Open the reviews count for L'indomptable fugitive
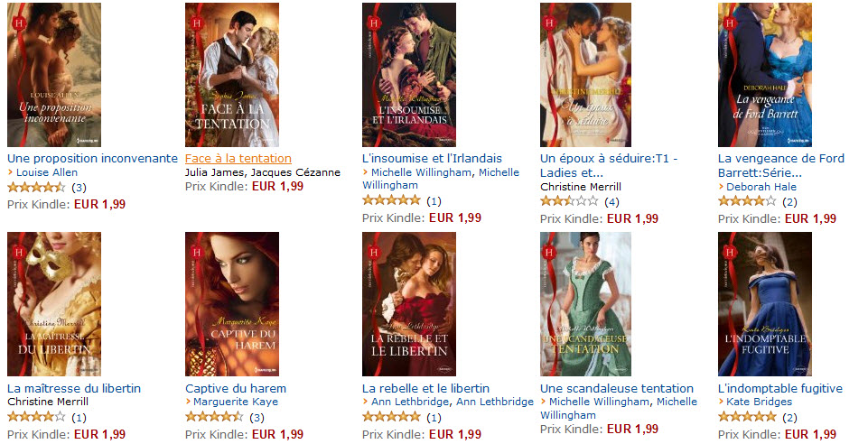The height and width of the screenshot is (444, 868). coord(789,418)
